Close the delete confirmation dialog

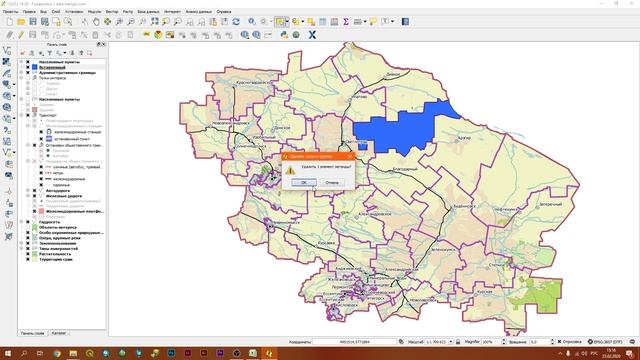350,156
